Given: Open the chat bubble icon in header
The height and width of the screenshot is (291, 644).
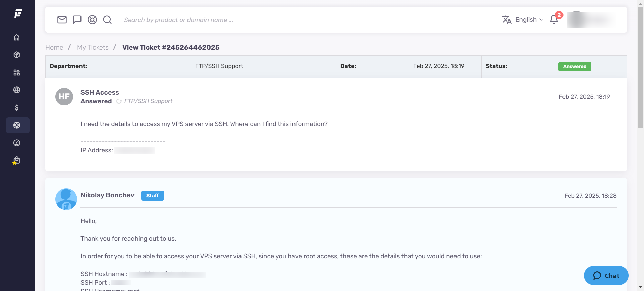Looking at the screenshot, I should click(77, 20).
